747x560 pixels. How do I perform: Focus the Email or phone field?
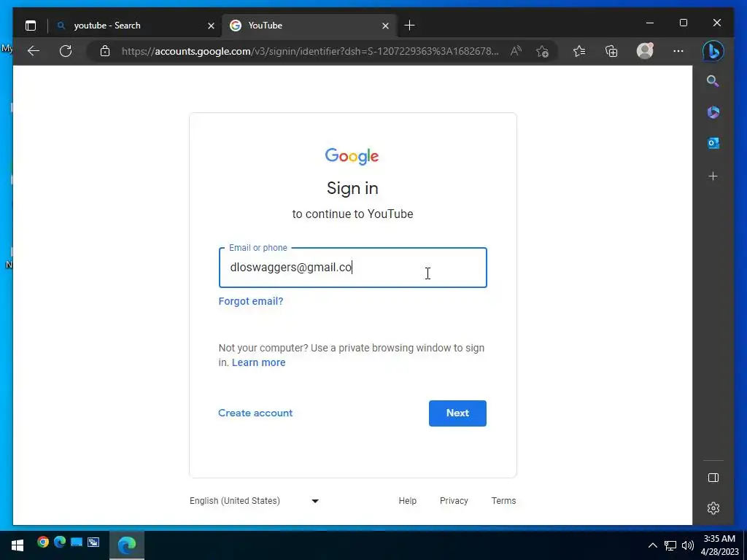352,268
